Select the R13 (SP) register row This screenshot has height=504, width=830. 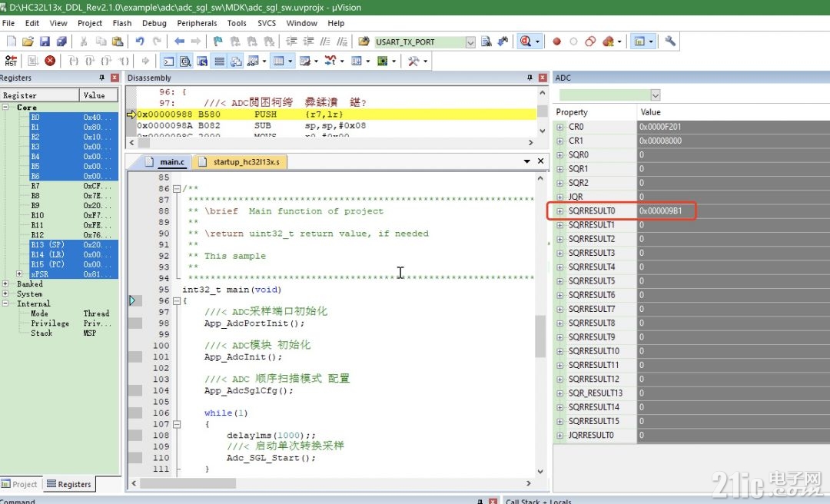coord(74,244)
